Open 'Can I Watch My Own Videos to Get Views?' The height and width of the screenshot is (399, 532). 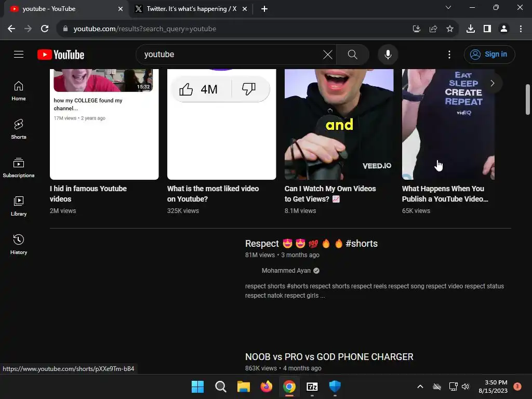coord(330,193)
